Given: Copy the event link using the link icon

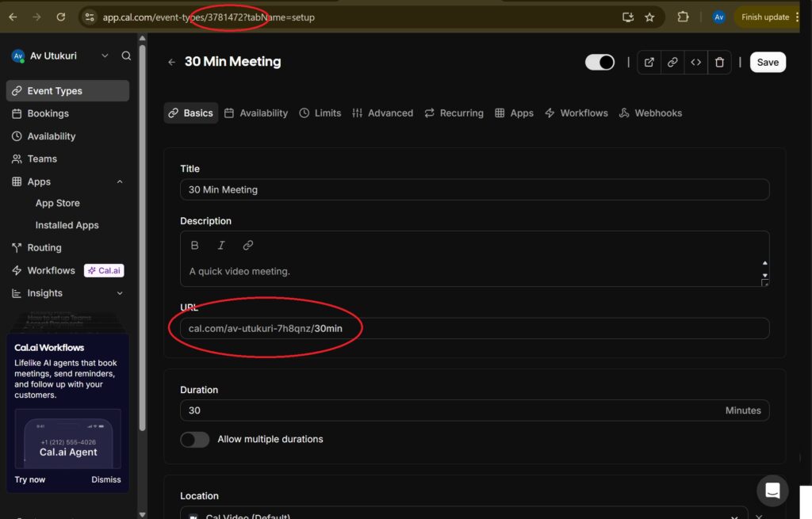Looking at the screenshot, I should [672, 63].
